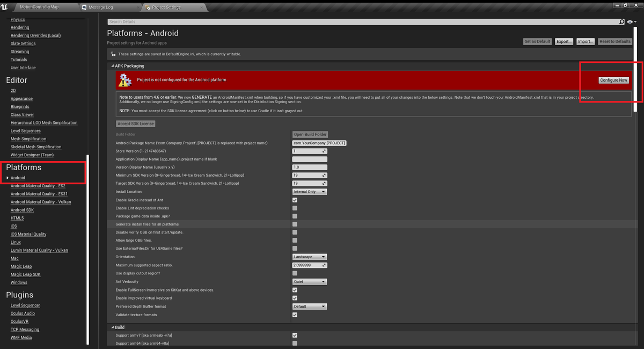Image resolution: width=644 pixels, height=349 pixels.
Task: Click the Import... button
Action: 586,41
